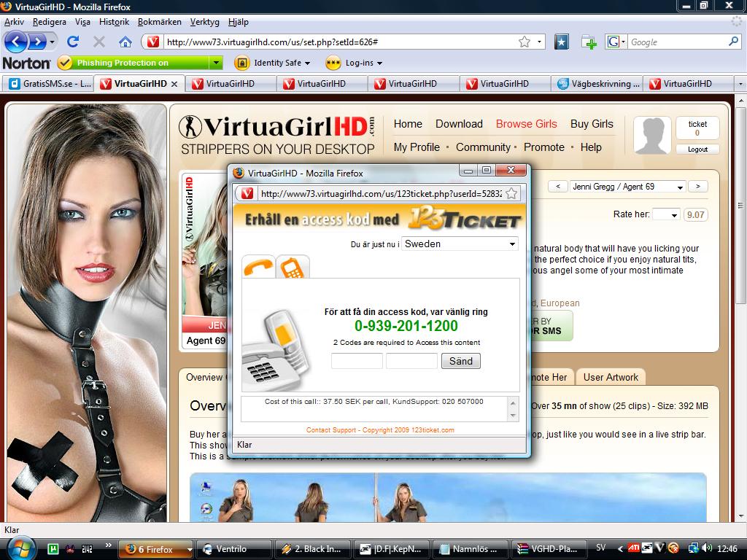
Task: Expand the Sweden country dropdown
Action: [x=460, y=244]
